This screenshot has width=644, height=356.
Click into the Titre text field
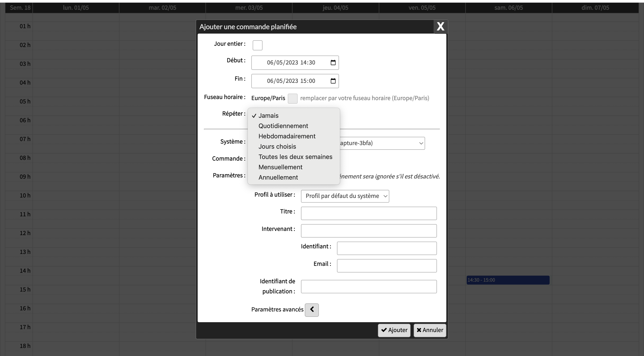point(369,213)
